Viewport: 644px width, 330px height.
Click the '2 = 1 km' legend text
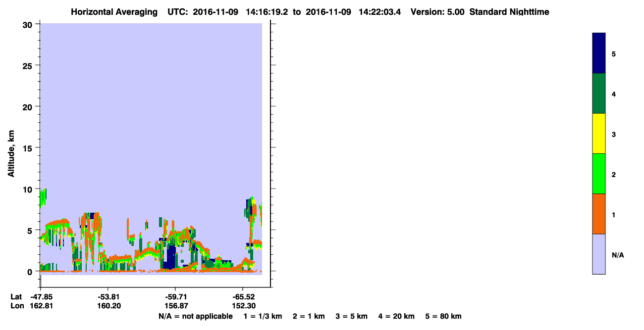309,316
